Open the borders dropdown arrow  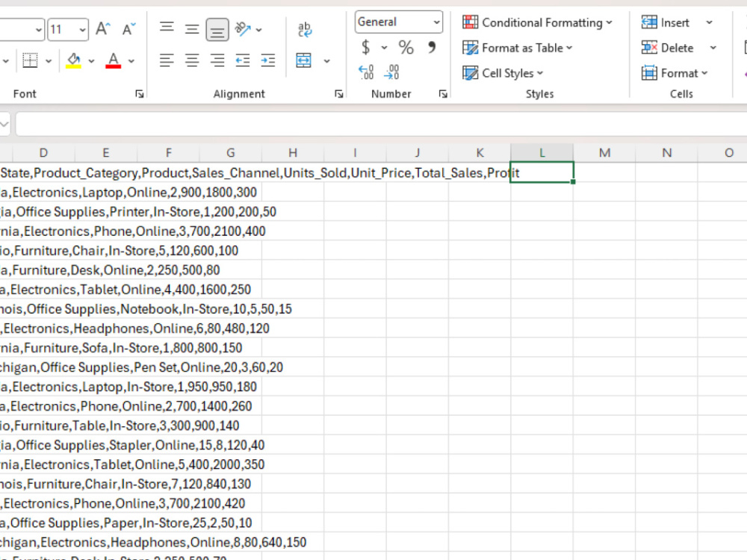tap(49, 61)
